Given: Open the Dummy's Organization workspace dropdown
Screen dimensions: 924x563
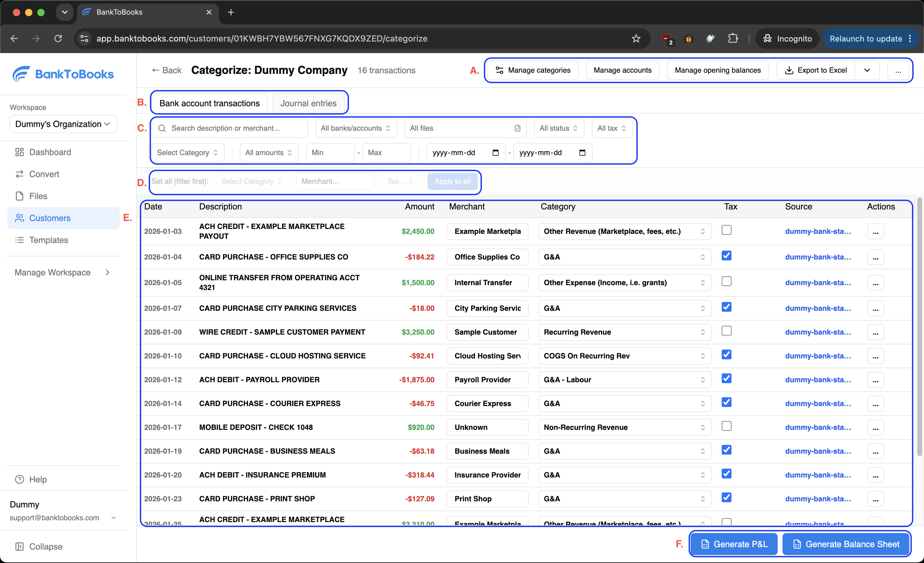Looking at the screenshot, I should (63, 124).
